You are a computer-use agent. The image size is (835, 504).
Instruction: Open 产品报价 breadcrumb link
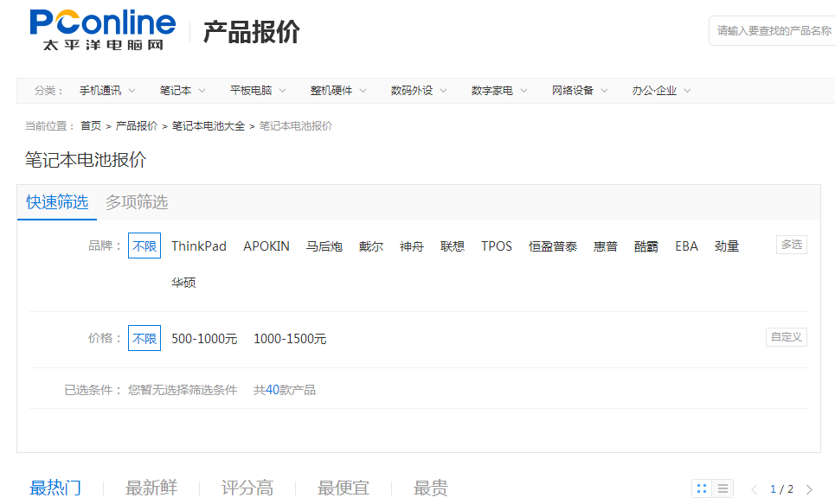click(x=137, y=126)
